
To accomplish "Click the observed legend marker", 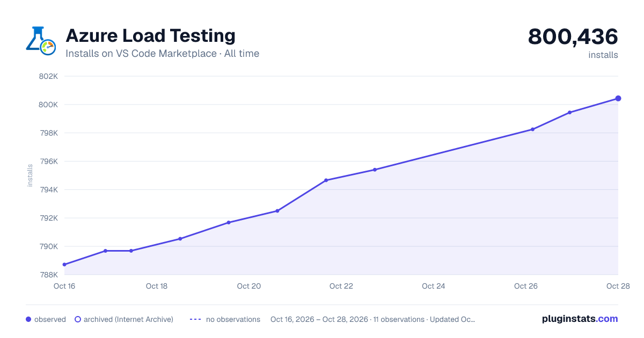I will point(28,319).
